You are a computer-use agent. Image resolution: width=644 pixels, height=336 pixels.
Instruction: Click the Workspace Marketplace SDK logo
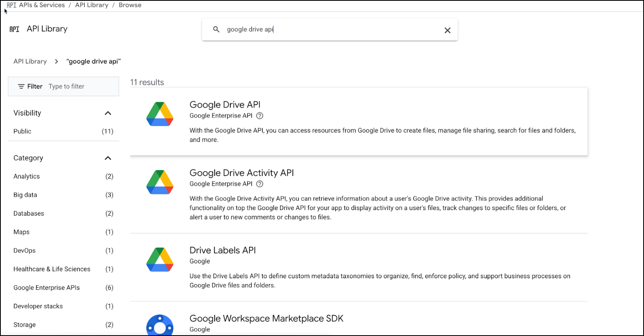[160, 325]
